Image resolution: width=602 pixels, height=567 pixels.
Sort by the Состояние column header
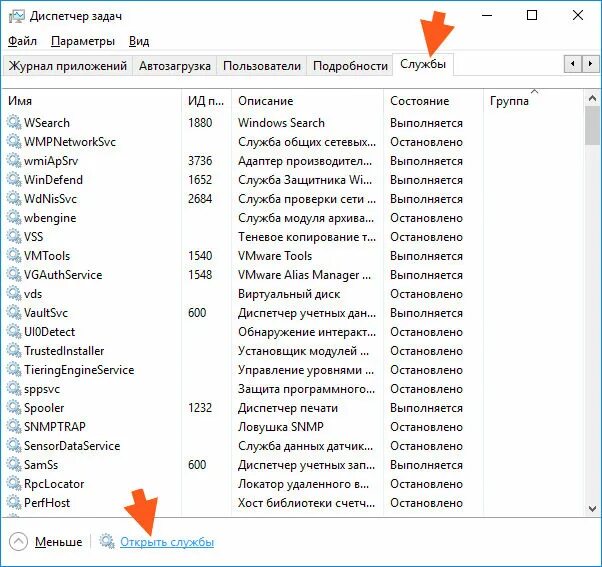click(433, 101)
